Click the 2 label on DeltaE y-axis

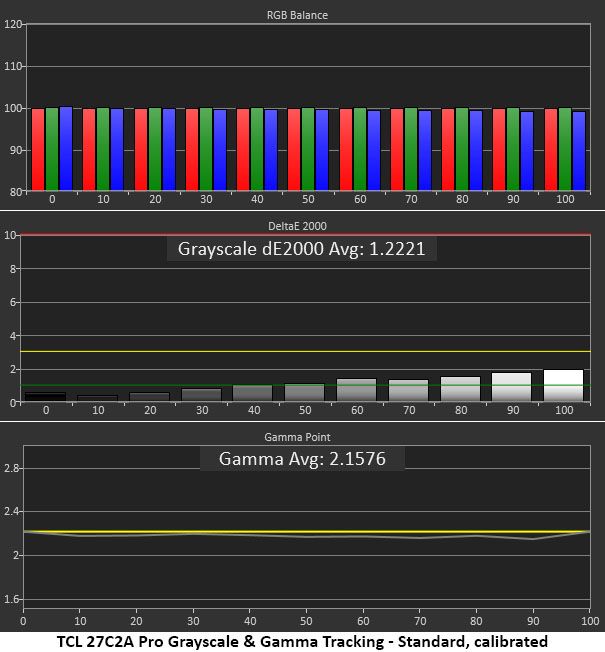pyautogui.click(x=12, y=370)
